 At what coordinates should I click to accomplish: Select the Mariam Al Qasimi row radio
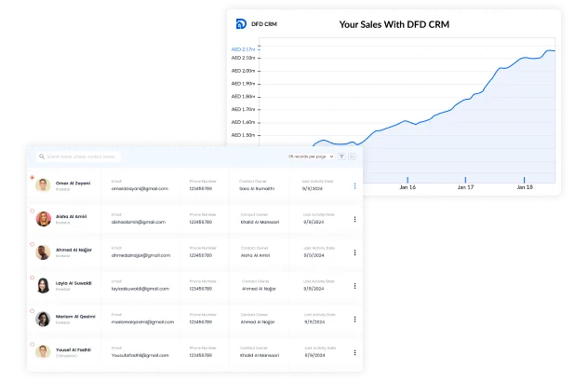pos(33,311)
